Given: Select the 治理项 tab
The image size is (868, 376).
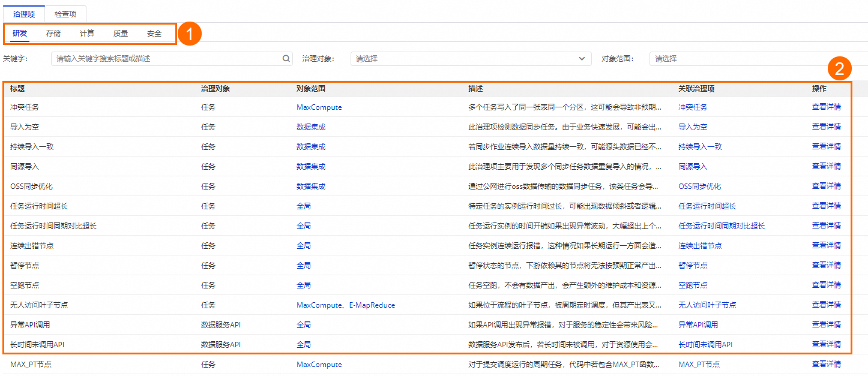Looking at the screenshot, I should [x=24, y=14].
